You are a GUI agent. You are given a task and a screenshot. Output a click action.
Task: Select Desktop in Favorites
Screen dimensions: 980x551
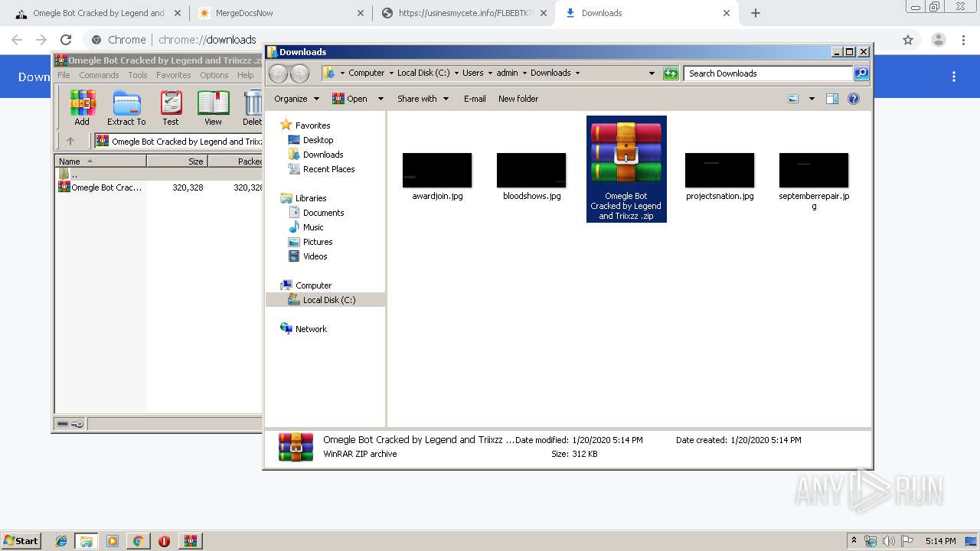coord(318,140)
